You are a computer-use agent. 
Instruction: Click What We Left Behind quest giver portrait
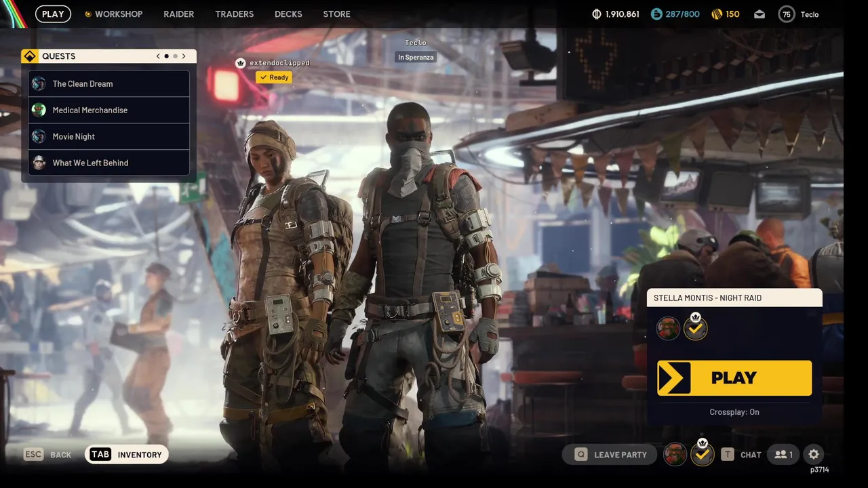point(39,163)
